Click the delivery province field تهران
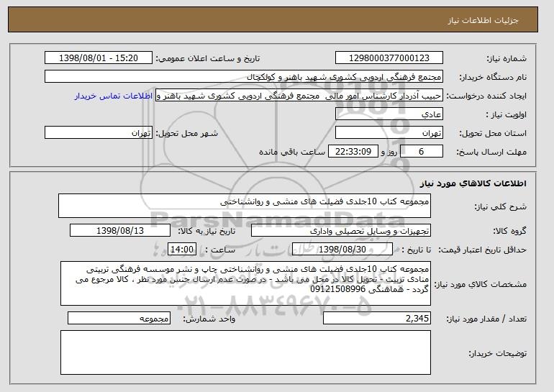Image resolution: width=554 pixels, height=392 pixels. pos(389,133)
